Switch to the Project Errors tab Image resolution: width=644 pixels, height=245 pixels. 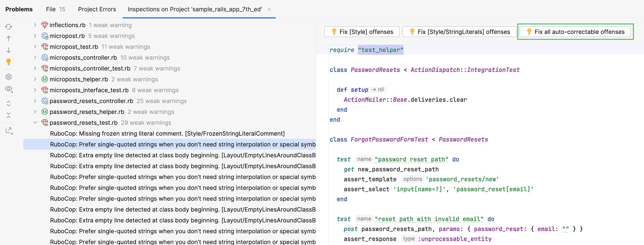coord(97,9)
